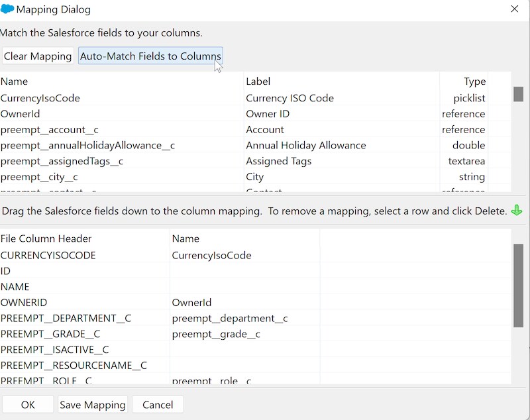Click the Save Mapping button
The image size is (530, 420).
tap(92, 405)
